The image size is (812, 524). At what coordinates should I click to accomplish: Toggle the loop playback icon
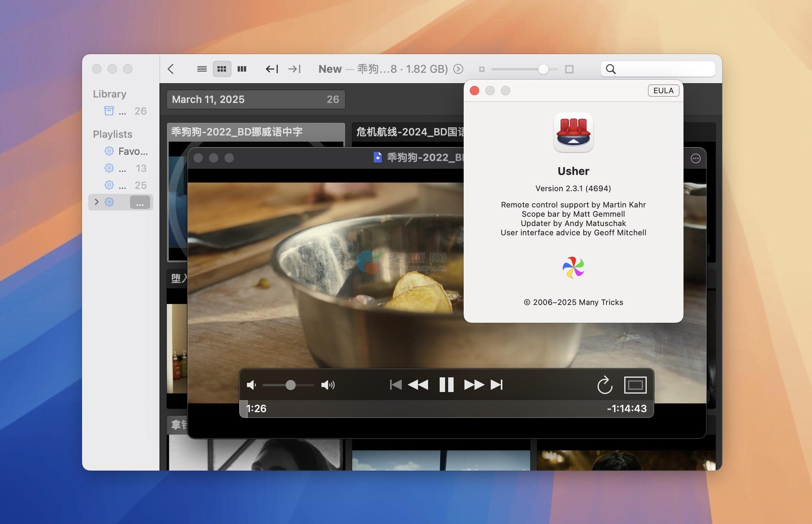pyautogui.click(x=605, y=385)
